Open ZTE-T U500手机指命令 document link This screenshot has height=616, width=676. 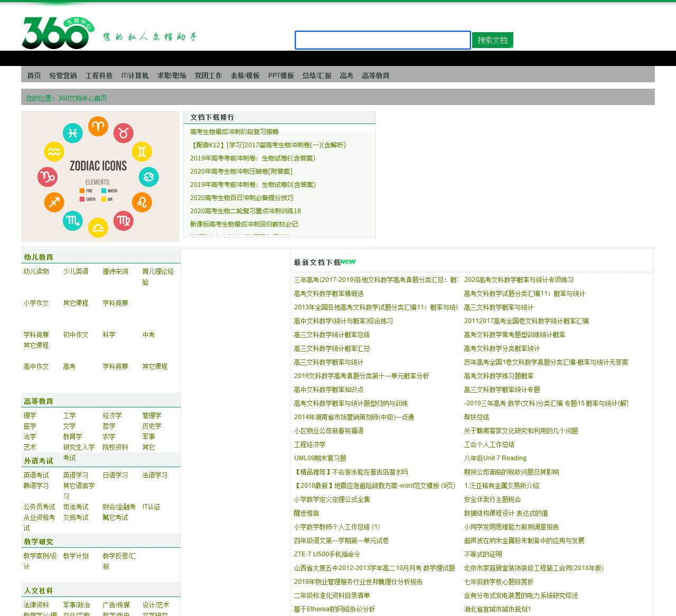pos(327,554)
